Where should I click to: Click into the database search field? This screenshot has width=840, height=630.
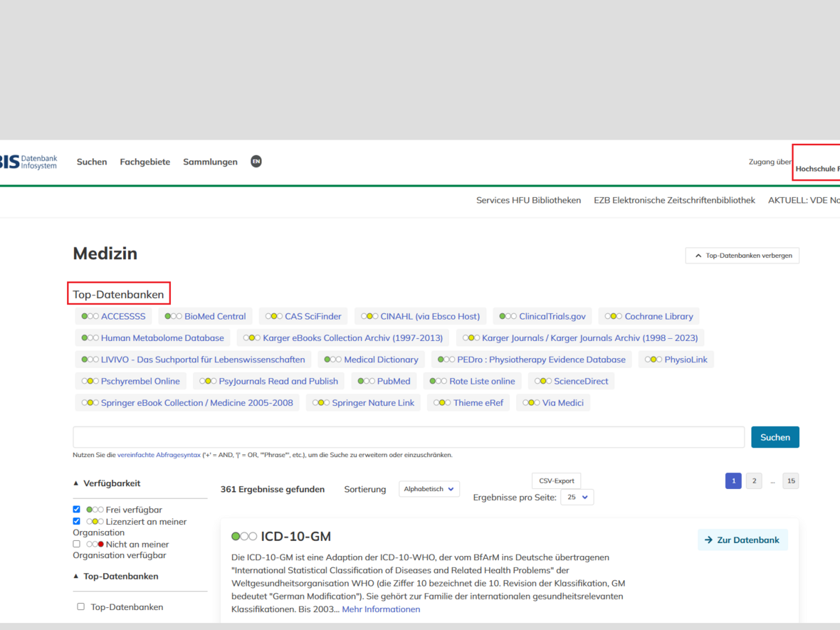coord(408,437)
